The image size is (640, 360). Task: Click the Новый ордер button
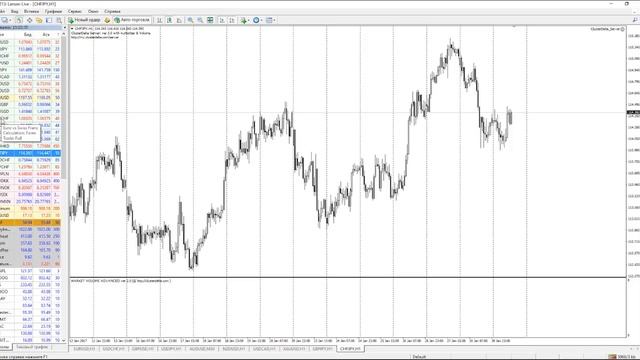tap(84, 20)
